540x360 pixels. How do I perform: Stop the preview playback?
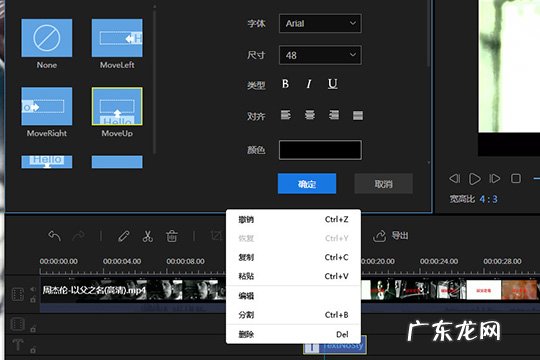coord(516,178)
